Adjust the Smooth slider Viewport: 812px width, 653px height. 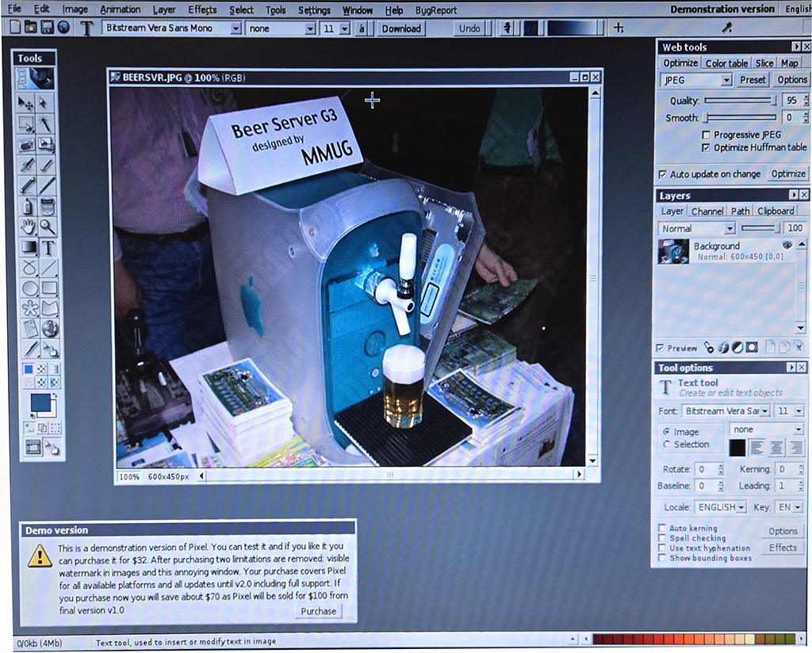(741, 117)
